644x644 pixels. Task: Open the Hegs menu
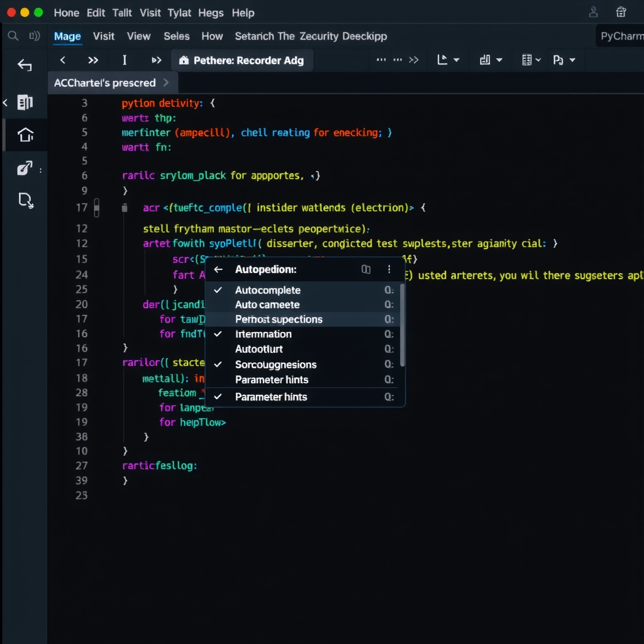[211, 13]
